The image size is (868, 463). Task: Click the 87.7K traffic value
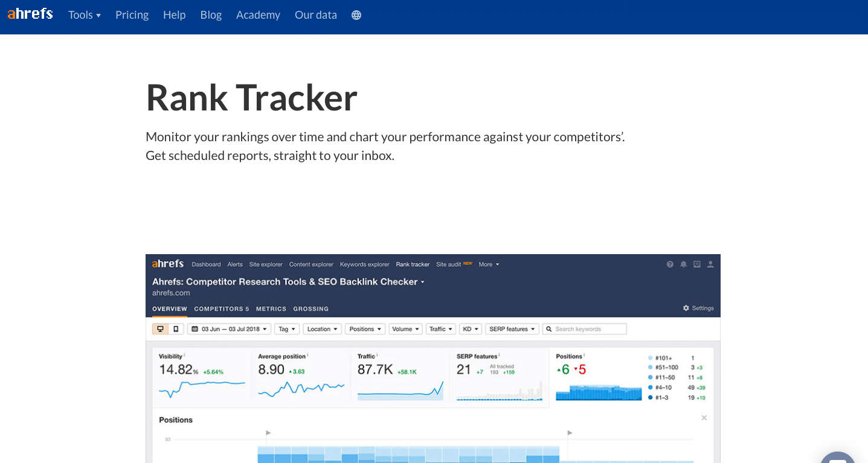375,369
